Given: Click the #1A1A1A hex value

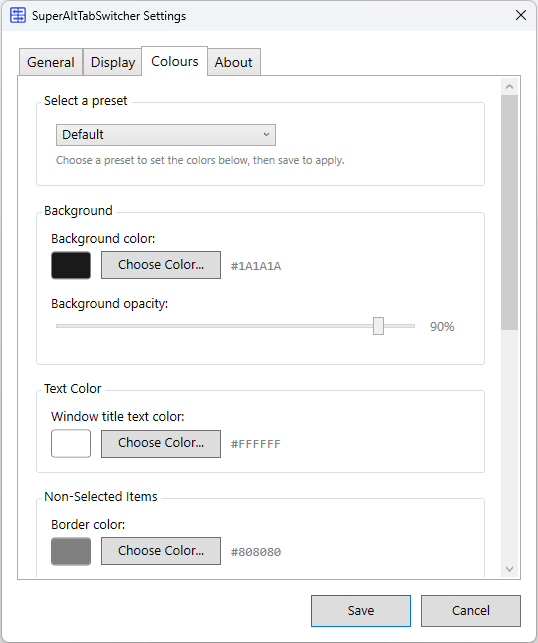Looking at the screenshot, I should [x=256, y=266].
